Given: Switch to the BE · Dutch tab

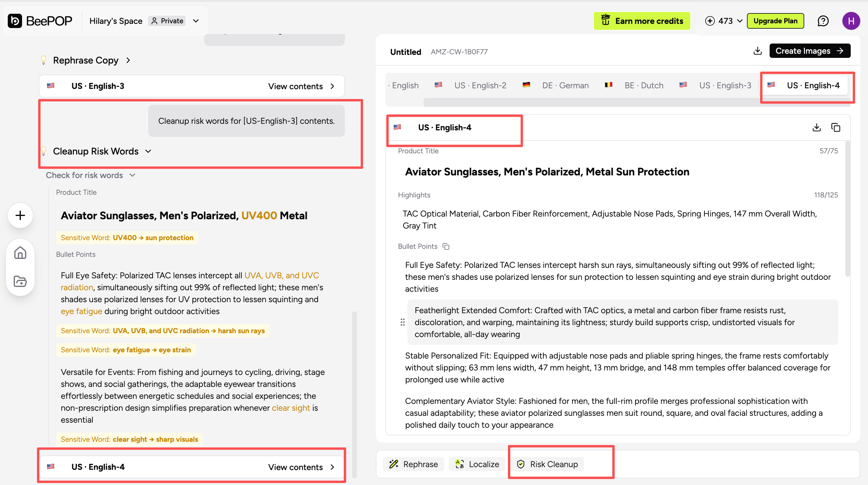Looking at the screenshot, I should (633, 85).
